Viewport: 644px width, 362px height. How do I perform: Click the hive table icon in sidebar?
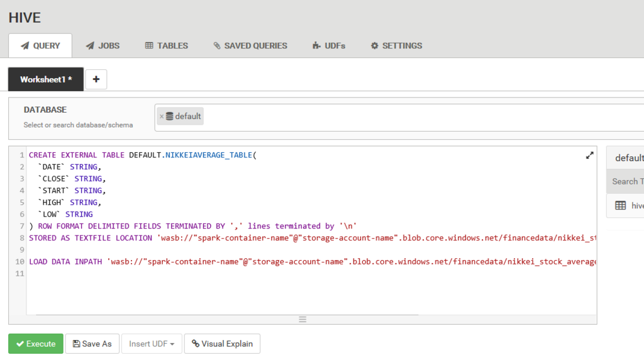click(x=621, y=205)
